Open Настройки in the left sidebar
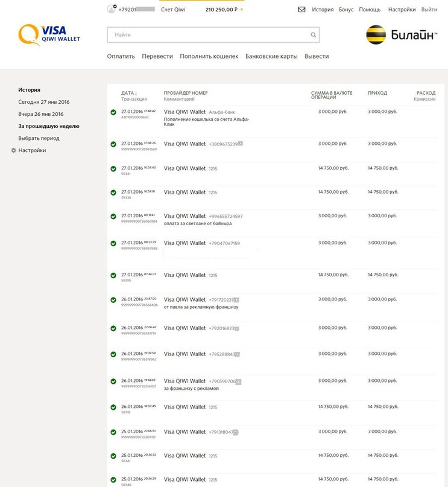The image size is (448, 487). coord(32,150)
